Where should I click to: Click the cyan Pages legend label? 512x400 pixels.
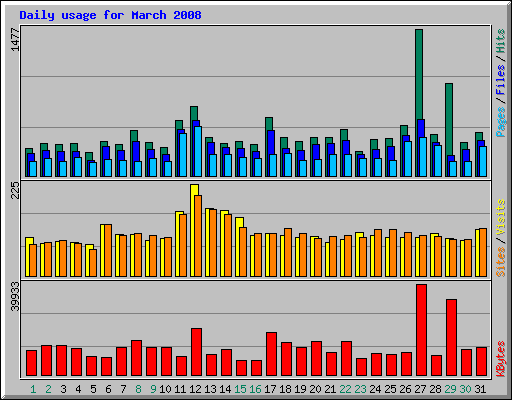pyautogui.click(x=501, y=122)
